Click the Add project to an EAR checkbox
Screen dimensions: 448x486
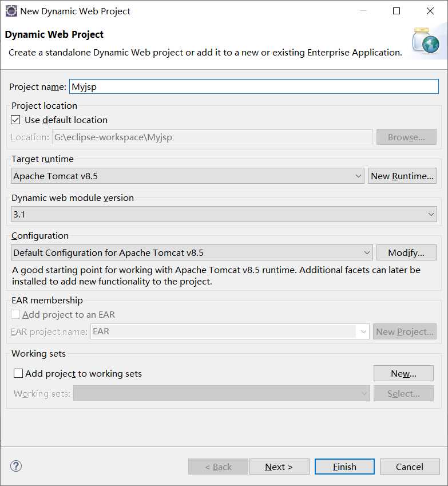[x=16, y=314]
